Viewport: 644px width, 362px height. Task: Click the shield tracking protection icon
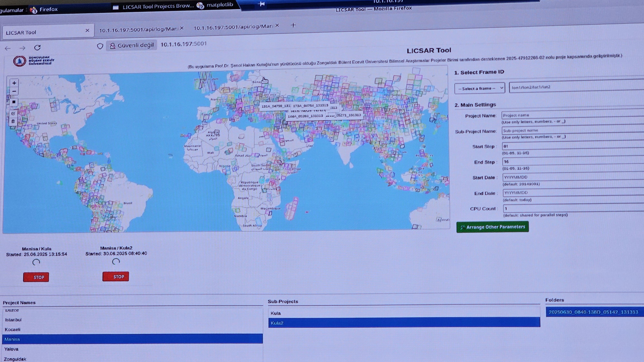(x=100, y=46)
